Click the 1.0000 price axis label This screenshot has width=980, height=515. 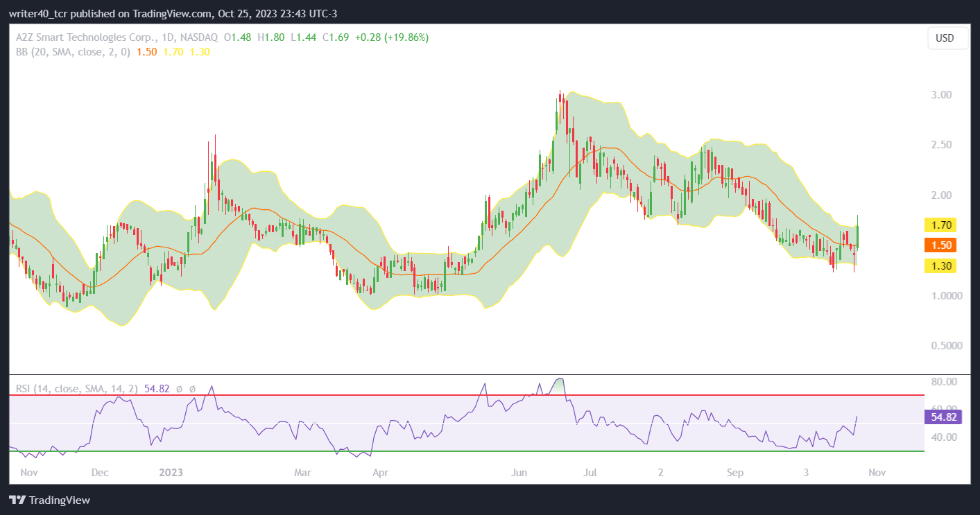947,295
